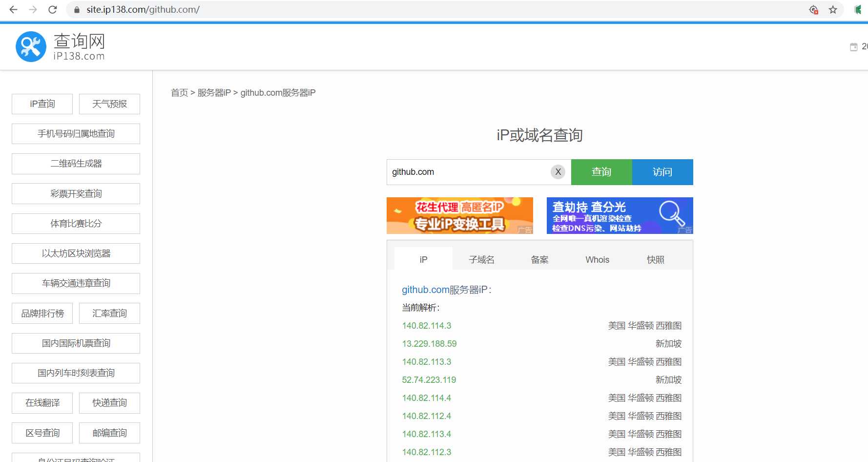Click 新加坡 location beside 52.74.223.119

[x=668, y=380]
